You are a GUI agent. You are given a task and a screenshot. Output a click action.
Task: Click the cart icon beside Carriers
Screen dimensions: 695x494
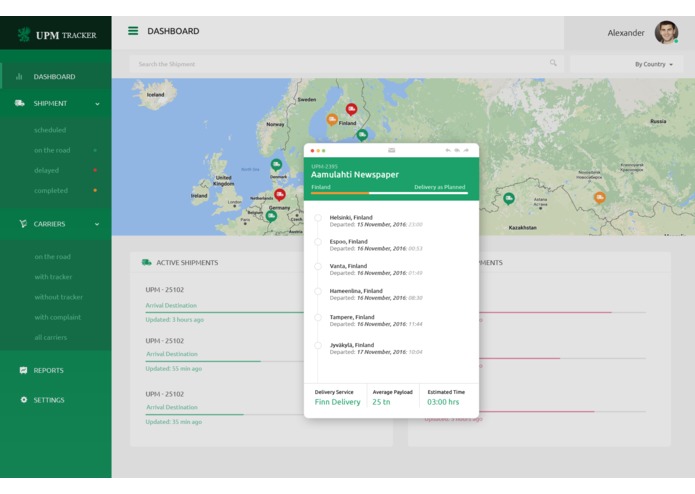pyautogui.click(x=23, y=224)
